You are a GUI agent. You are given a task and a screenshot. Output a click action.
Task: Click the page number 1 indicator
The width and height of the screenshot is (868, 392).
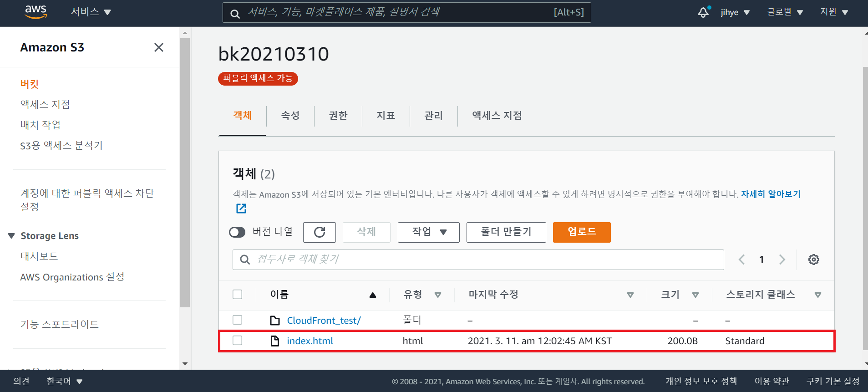click(x=761, y=260)
